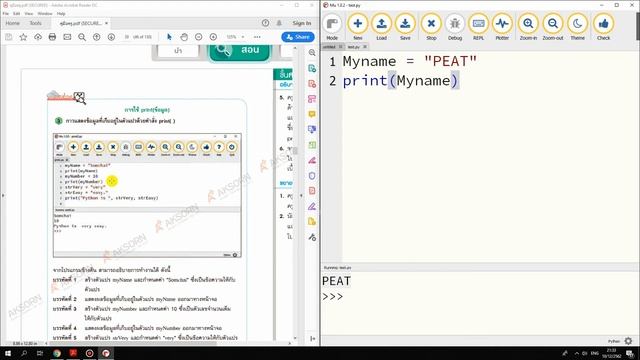Go to previous page in Acrobat
Viewport: 640px width, 360px height.
click(96, 37)
